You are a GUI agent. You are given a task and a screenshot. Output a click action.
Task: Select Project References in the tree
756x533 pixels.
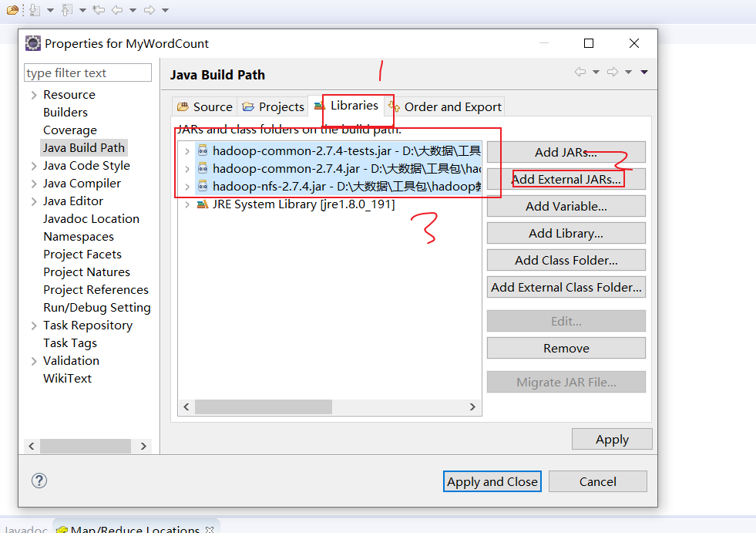click(x=96, y=290)
